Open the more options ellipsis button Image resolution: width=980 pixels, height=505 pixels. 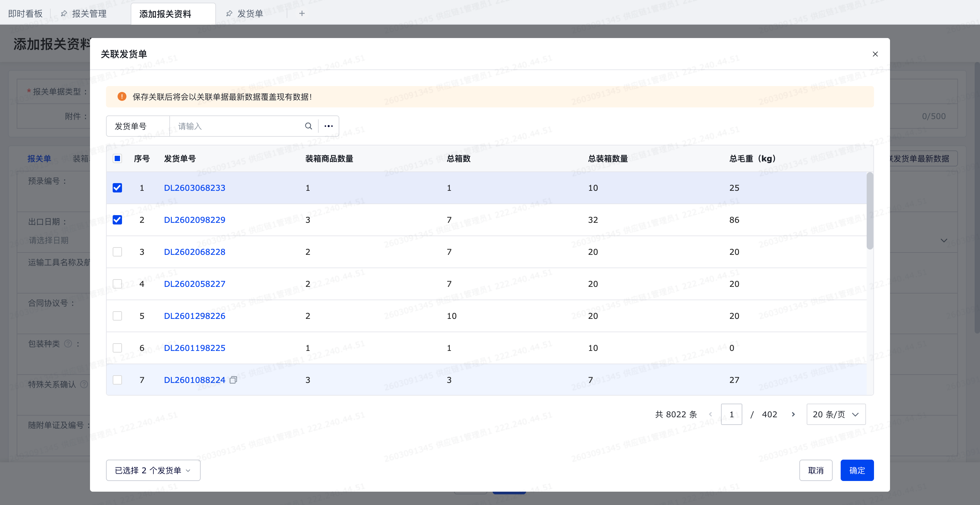[x=328, y=126]
